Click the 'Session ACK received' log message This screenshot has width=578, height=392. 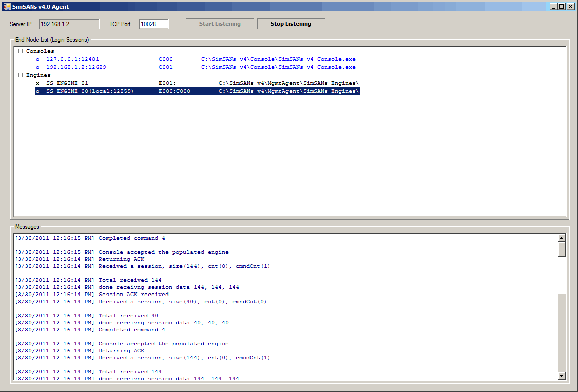(x=133, y=295)
